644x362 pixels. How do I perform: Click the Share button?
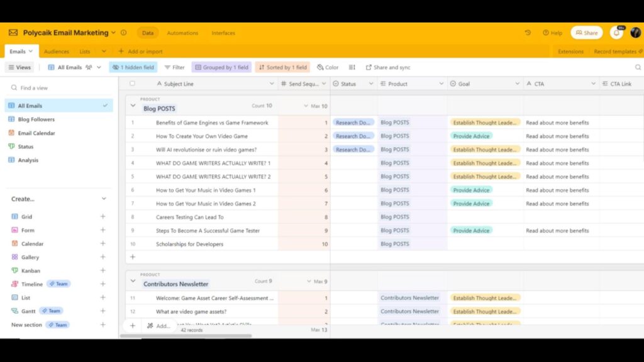coord(586,33)
